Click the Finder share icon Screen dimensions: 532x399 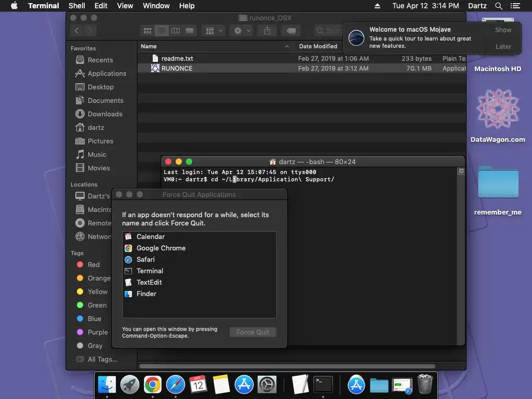tap(268, 31)
